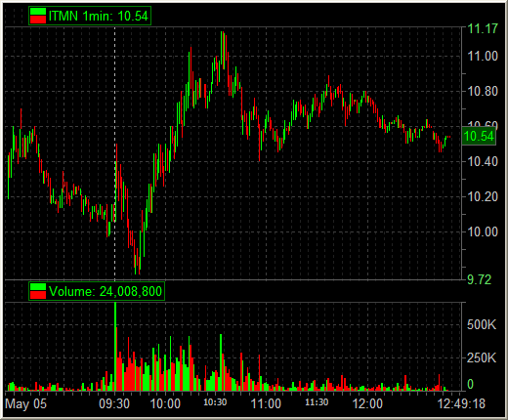Click the 09:30 time axis label
508x420 pixels.
coord(114,404)
